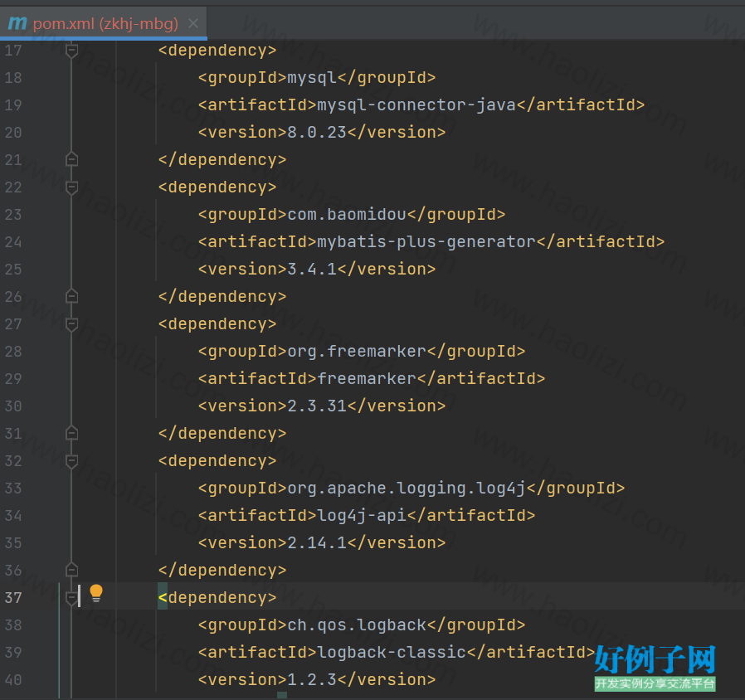
Task: Place cursor on version 8.0.23
Action: pyautogui.click(x=317, y=133)
